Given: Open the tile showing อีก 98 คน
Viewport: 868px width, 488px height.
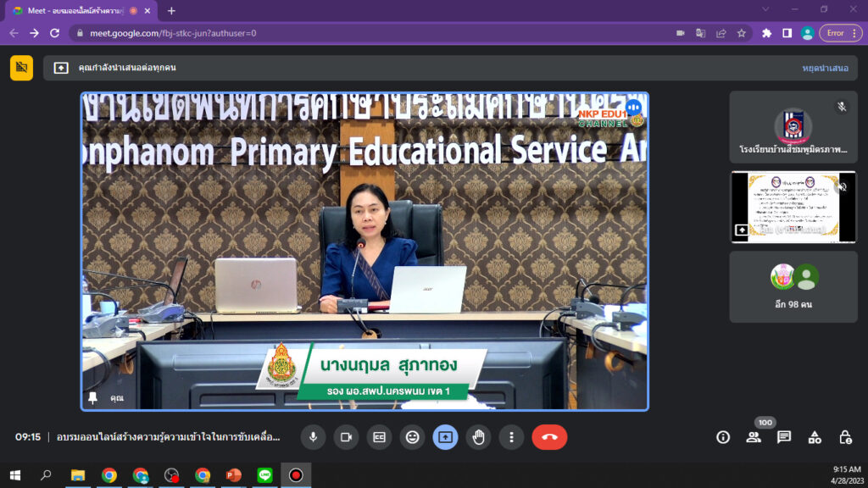Looking at the screenshot, I should [793, 286].
